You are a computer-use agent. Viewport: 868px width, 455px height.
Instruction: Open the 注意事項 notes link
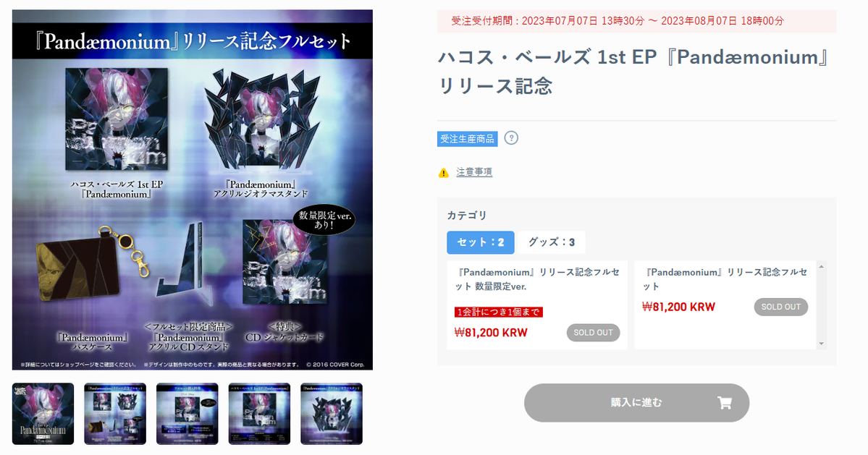(x=474, y=172)
